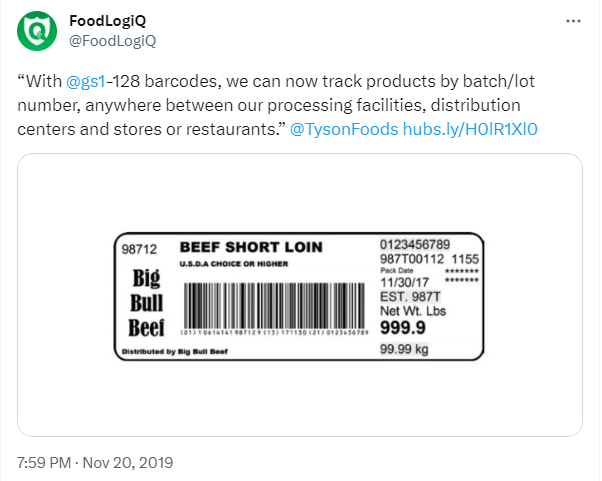The width and height of the screenshot is (602, 481).
Task: Open the tweet's more options ellipsis
Action: [572, 21]
